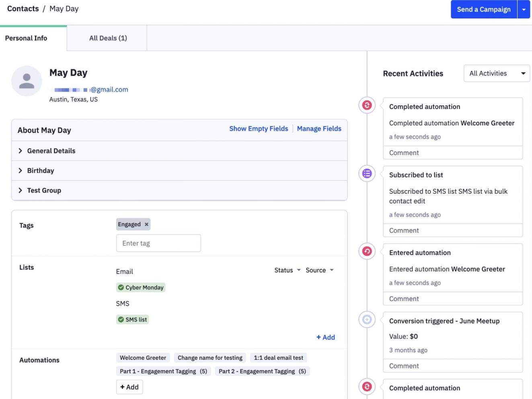The image size is (532, 399).
Task: Click the Conversion triggered timeline icon
Action: [366, 319]
